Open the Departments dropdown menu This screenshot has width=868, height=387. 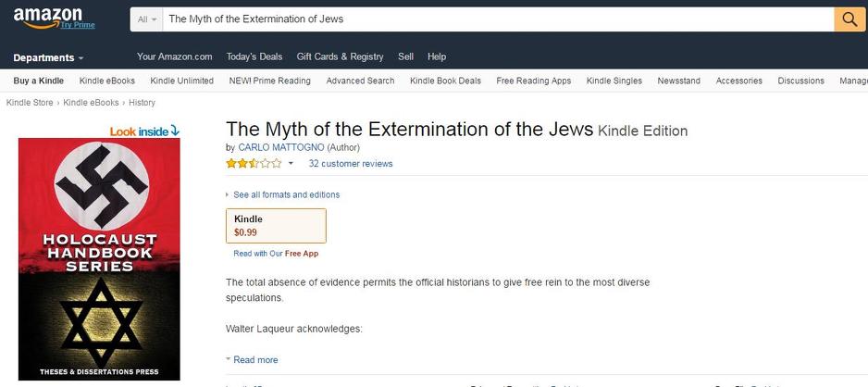click(48, 57)
